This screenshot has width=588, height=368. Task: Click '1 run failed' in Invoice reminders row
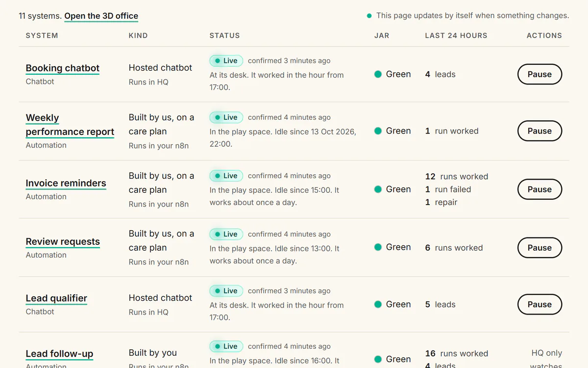click(448, 189)
